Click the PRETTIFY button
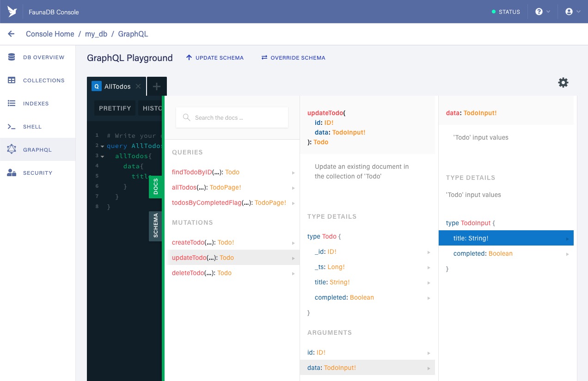588x381 pixels. click(115, 108)
